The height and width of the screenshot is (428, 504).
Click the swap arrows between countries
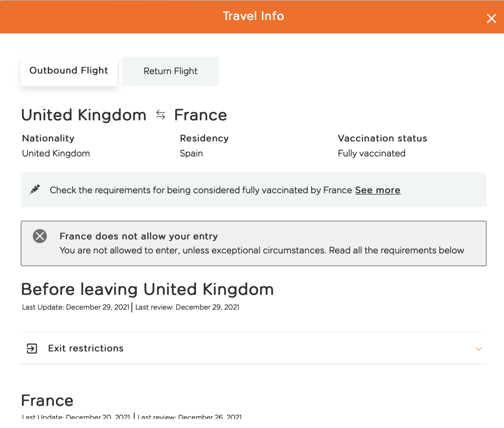point(161,115)
